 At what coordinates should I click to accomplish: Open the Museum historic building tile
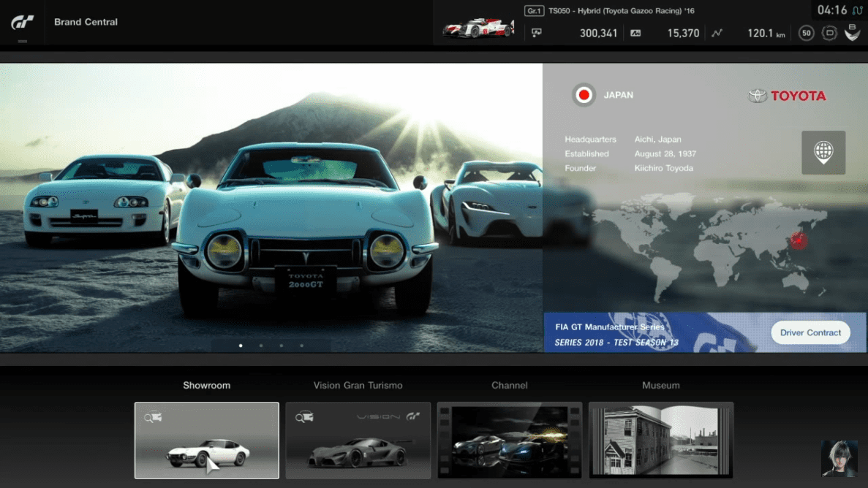[x=661, y=441]
